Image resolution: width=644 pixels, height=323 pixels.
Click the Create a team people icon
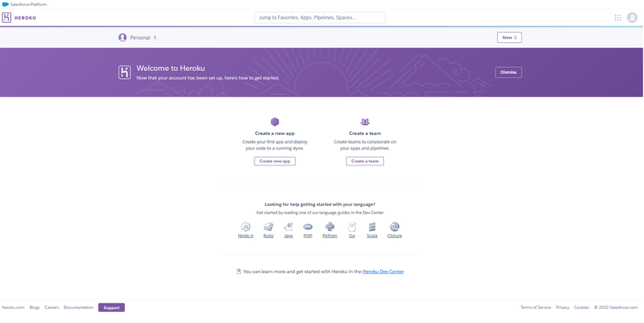point(365,122)
